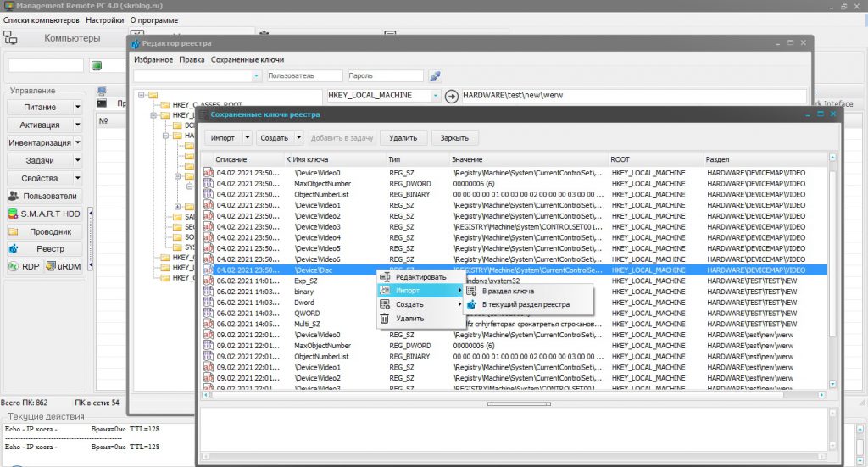Open Сохраненные ключи menu
The image size is (868, 467).
click(x=248, y=60)
